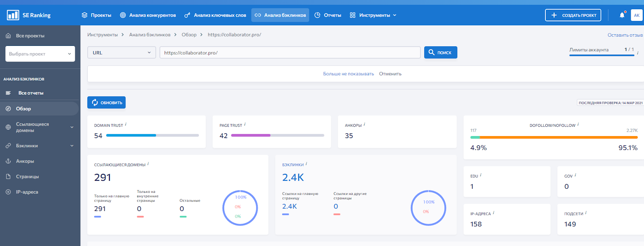The height and width of the screenshot is (246, 644).
Task: Open the Инструменты menu in top bar
Action: [x=373, y=15]
